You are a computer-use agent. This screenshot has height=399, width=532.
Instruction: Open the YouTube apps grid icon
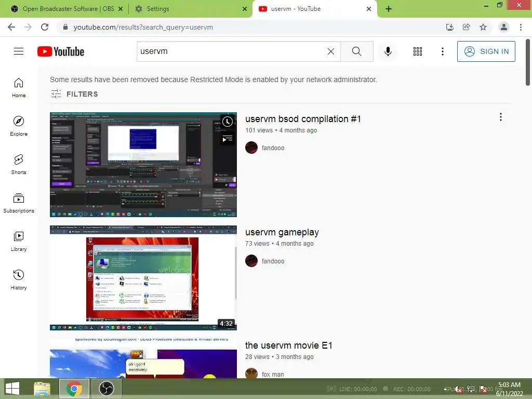tap(418, 51)
